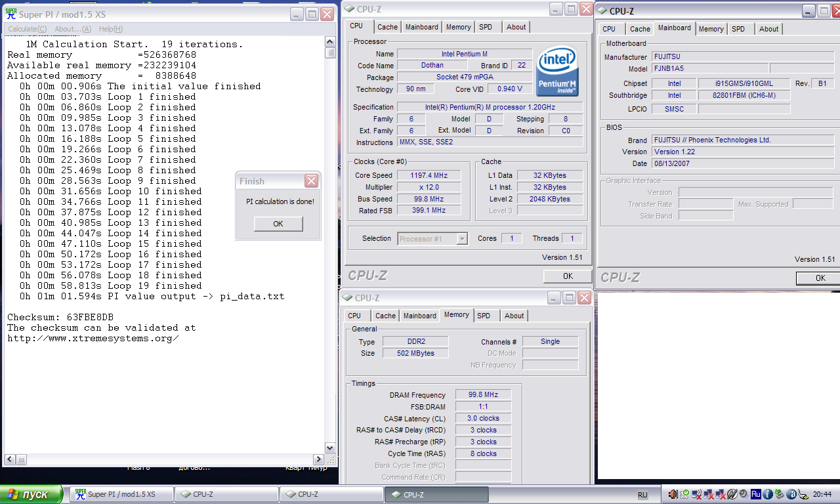Click CPU-Z title icon in Memory window

(348, 298)
